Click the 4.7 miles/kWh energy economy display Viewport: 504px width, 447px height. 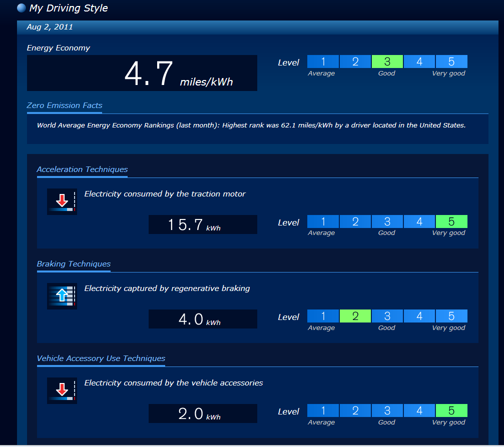142,73
